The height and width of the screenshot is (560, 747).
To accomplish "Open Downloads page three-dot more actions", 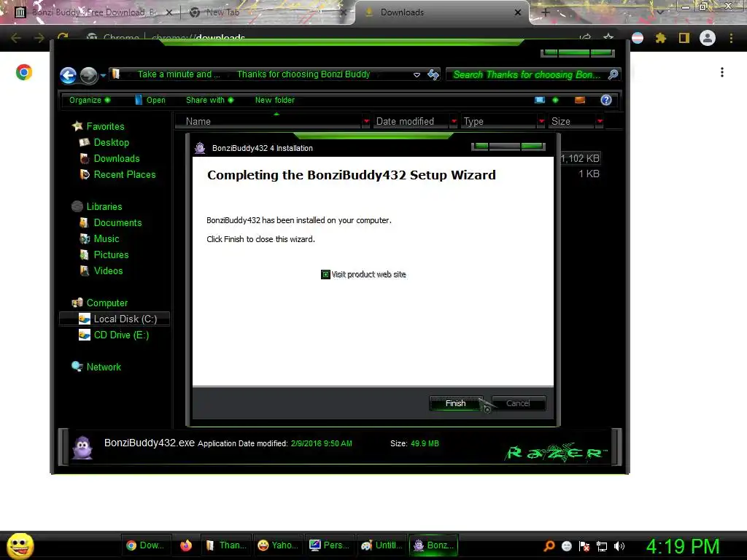I will (722, 72).
